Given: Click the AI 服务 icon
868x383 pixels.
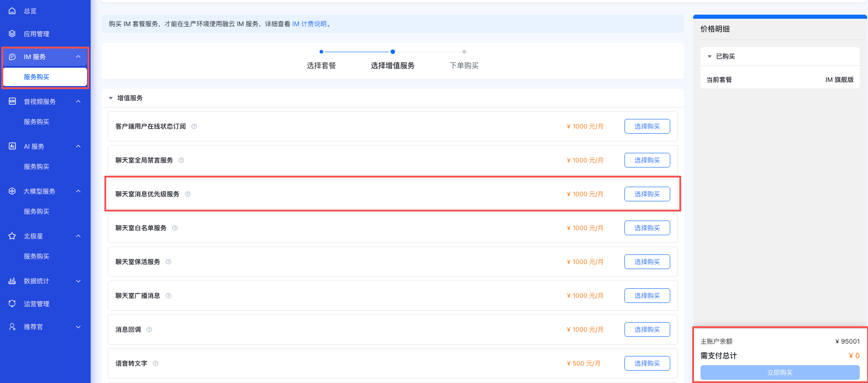Looking at the screenshot, I should coord(12,146).
